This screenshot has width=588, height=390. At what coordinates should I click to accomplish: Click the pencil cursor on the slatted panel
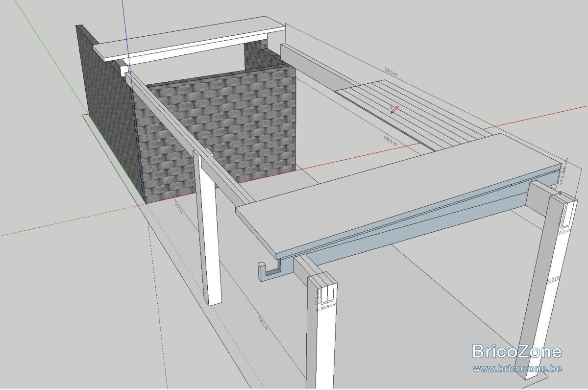point(394,109)
